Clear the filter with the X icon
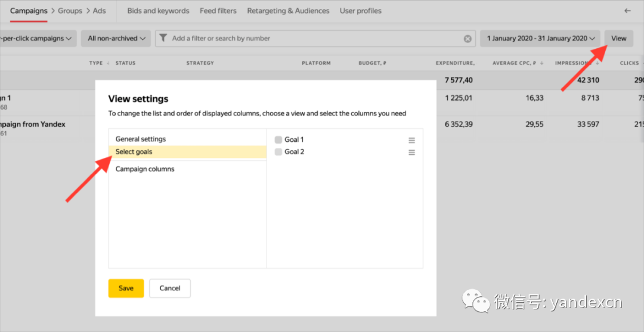This screenshot has height=332, width=644. (x=467, y=39)
